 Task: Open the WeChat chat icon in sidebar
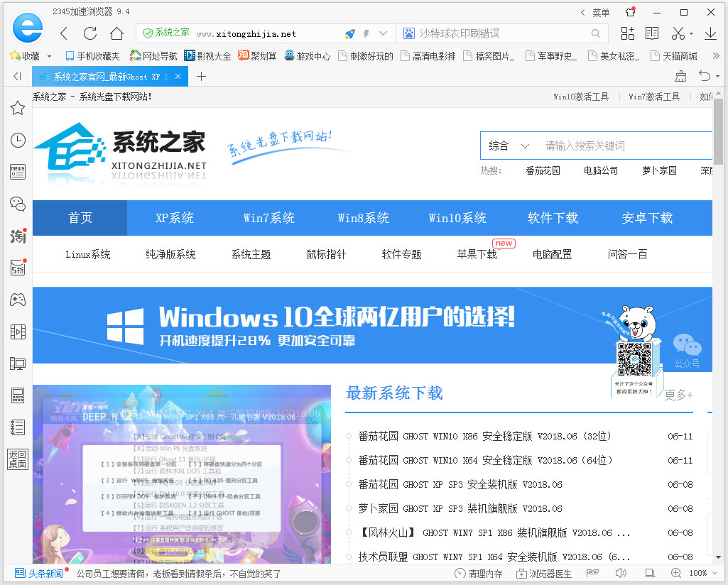18,204
